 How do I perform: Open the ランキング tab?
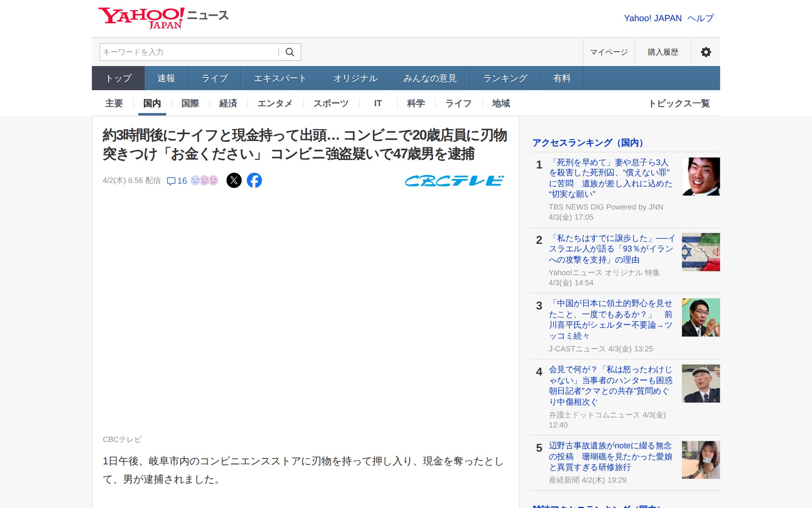click(x=505, y=78)
